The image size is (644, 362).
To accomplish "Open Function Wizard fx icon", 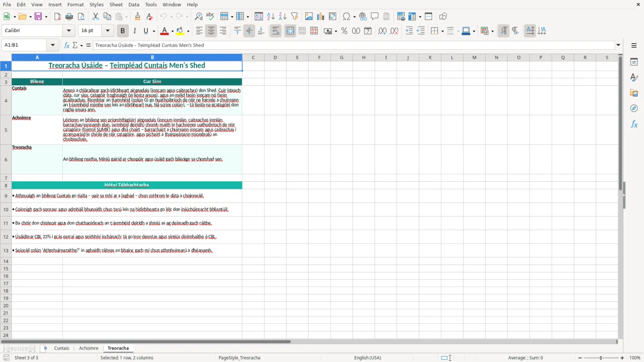I will pyautogui.click(x=67, y=45).
